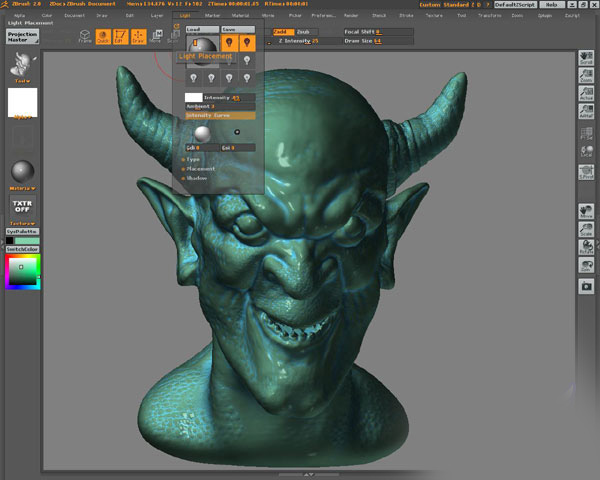This screenshot has height=480, width=600.
Task: Toggle off the second orange light bulb
Action: coord(247,42)
